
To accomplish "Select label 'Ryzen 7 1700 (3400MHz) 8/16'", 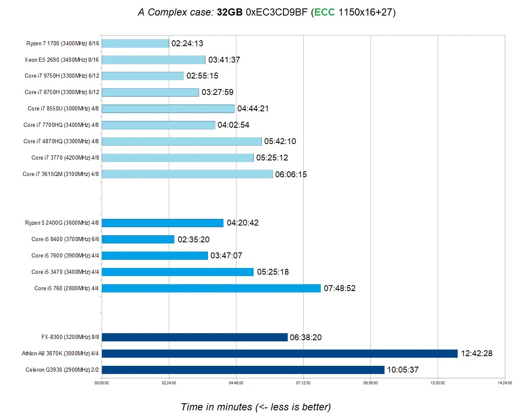I will point(63,43).
